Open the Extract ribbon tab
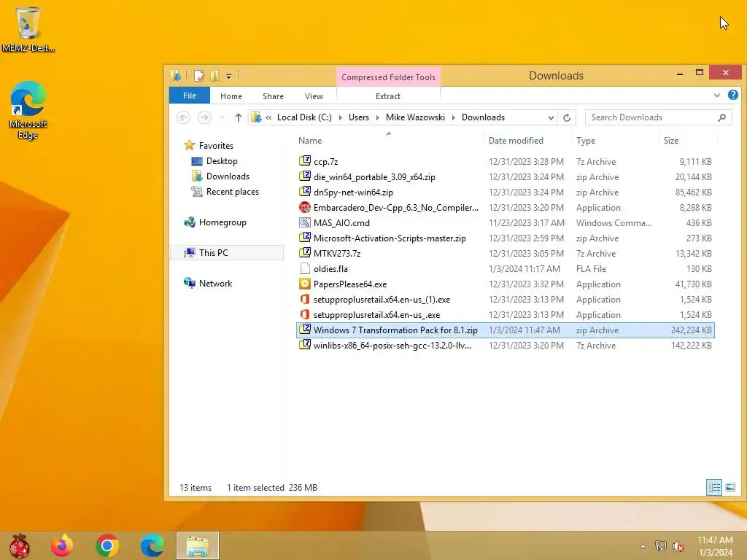This screenshot has height=560, width=747. 388,96
